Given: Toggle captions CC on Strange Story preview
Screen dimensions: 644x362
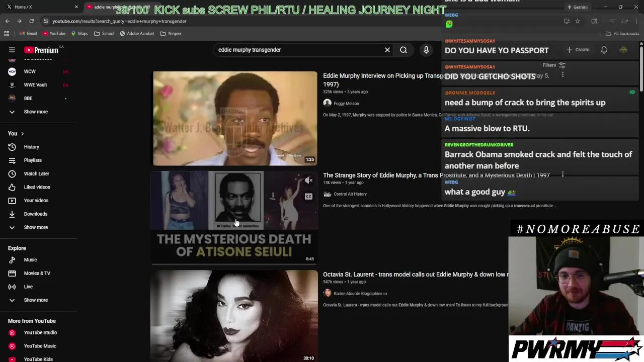Looking at the screenshot, I should pyautogui.click(x=308, y=196).
